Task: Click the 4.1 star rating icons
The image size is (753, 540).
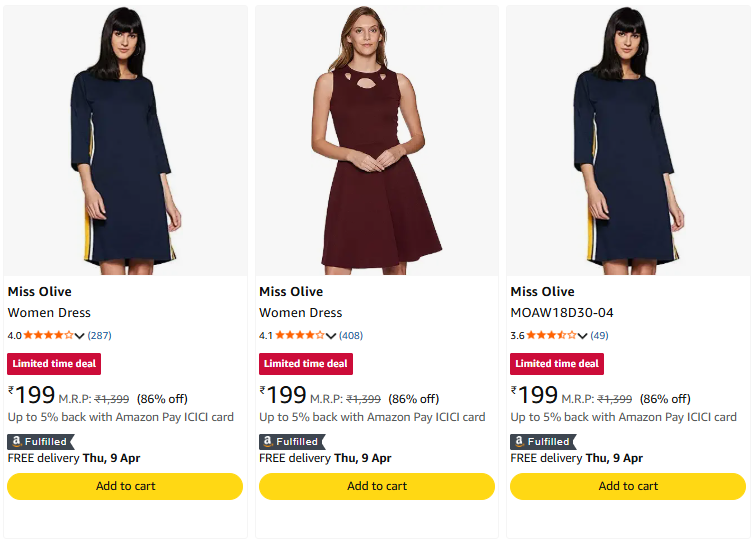Action: [x=299, y=335]
